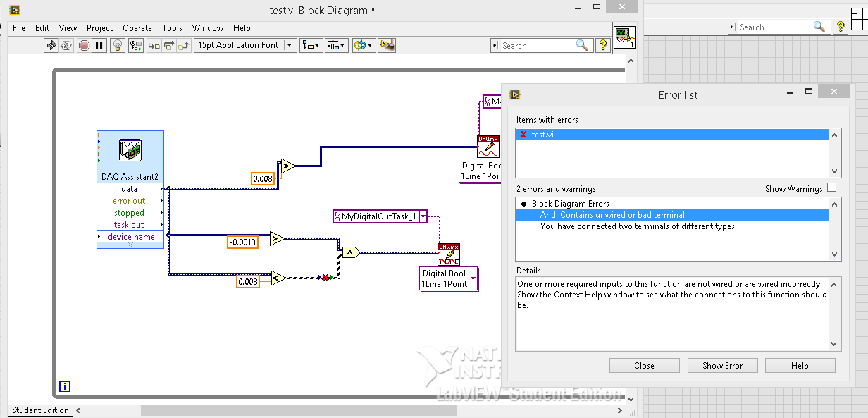This screenshot has height=418, width=868.
Task: Click the loop iteration terminal i
Action: 65,386
